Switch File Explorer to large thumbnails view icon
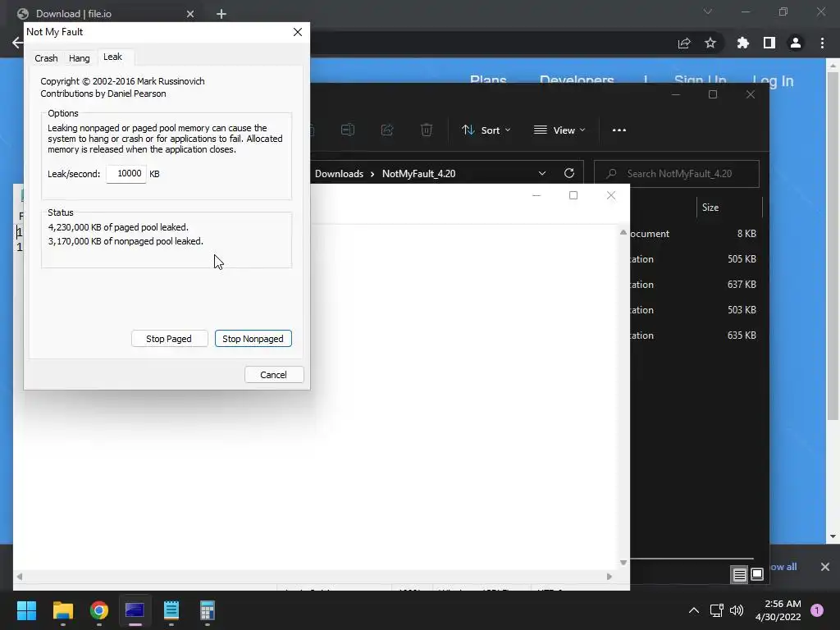The width and height of the screenshot is (840, 630). 757,575
